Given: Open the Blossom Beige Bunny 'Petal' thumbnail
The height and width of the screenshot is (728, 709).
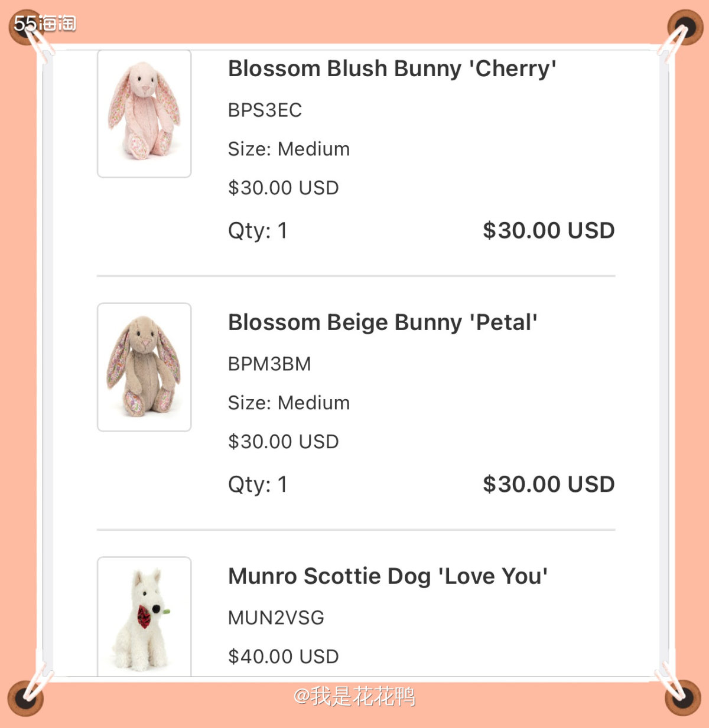Looking at the screenshot, I should [144, 367].
